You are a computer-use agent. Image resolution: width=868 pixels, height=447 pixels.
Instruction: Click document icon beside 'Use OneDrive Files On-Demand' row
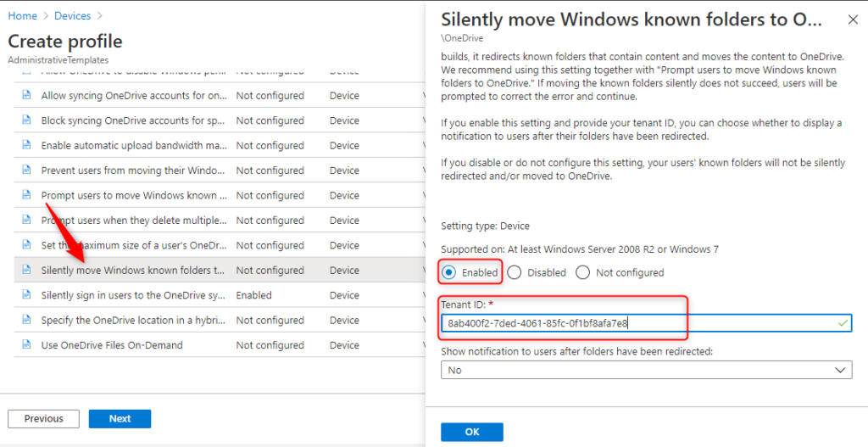[x=26, y=344]
